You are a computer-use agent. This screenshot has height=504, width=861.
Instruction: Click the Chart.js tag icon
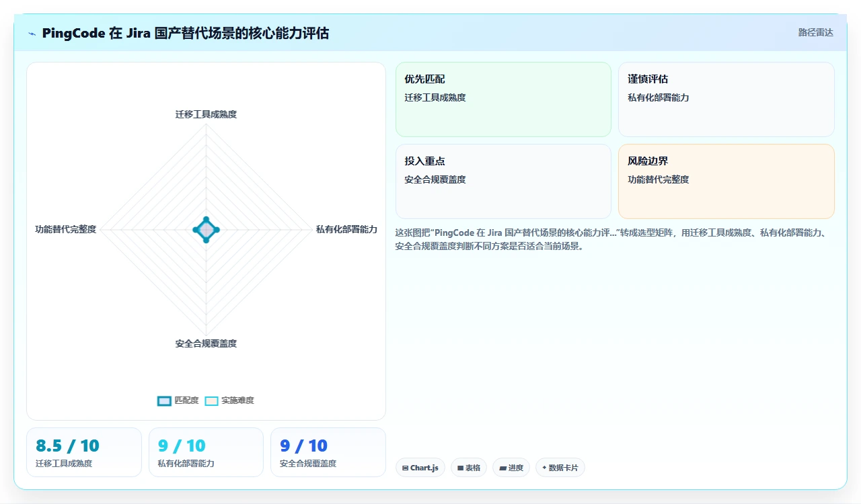pos(405,468)
